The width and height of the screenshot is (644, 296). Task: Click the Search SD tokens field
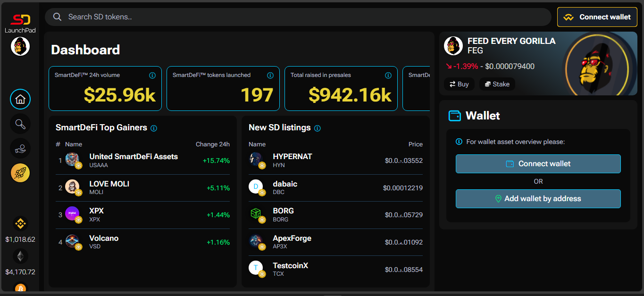pos(297,17)
